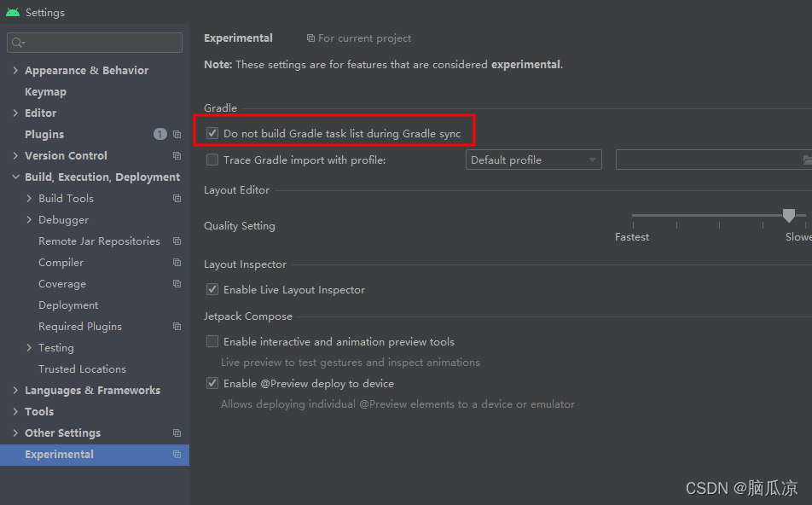Select the Trusted Locations page
812x505 pixels.
point(82,369)
